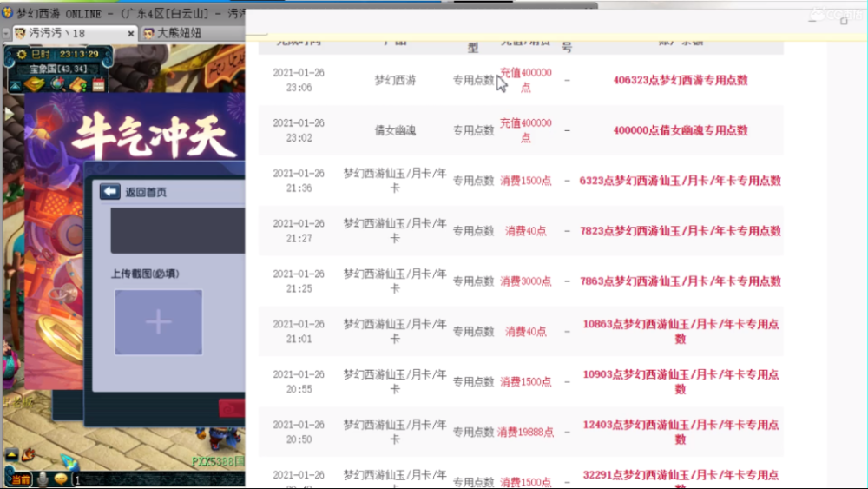Click the plus upload screenshot box
Image resolution: width=868 pixels, height=489 pixels.
(x=158, y=322)
